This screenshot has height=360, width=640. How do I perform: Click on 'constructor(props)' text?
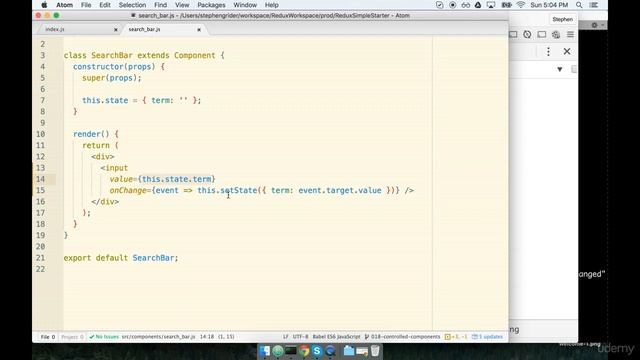tap(114, 67)
